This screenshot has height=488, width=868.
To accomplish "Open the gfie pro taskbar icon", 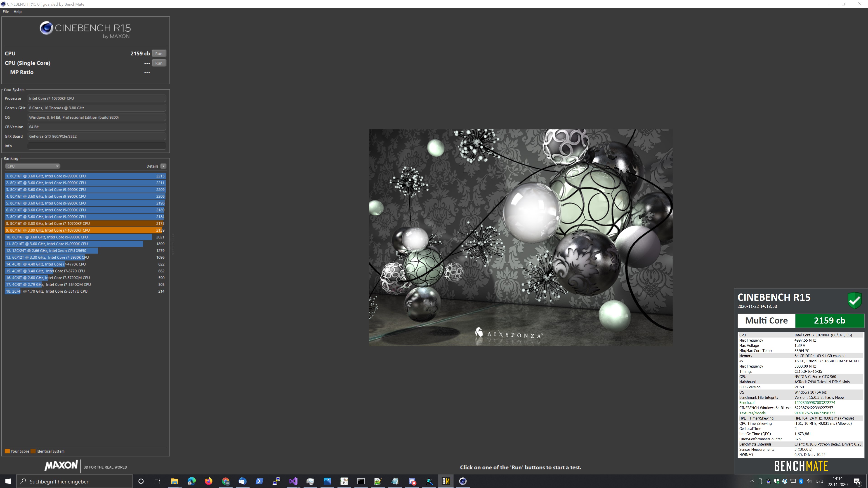I will tap(344, 481).
